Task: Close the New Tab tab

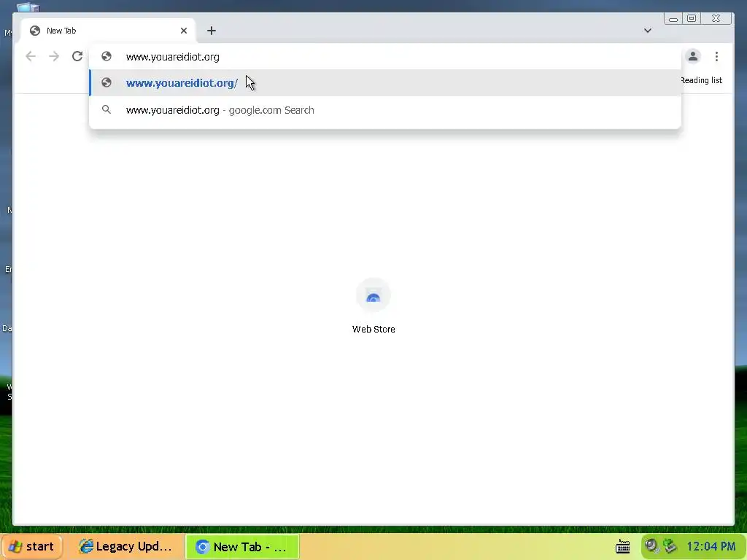Action: [x=183, y=31]
